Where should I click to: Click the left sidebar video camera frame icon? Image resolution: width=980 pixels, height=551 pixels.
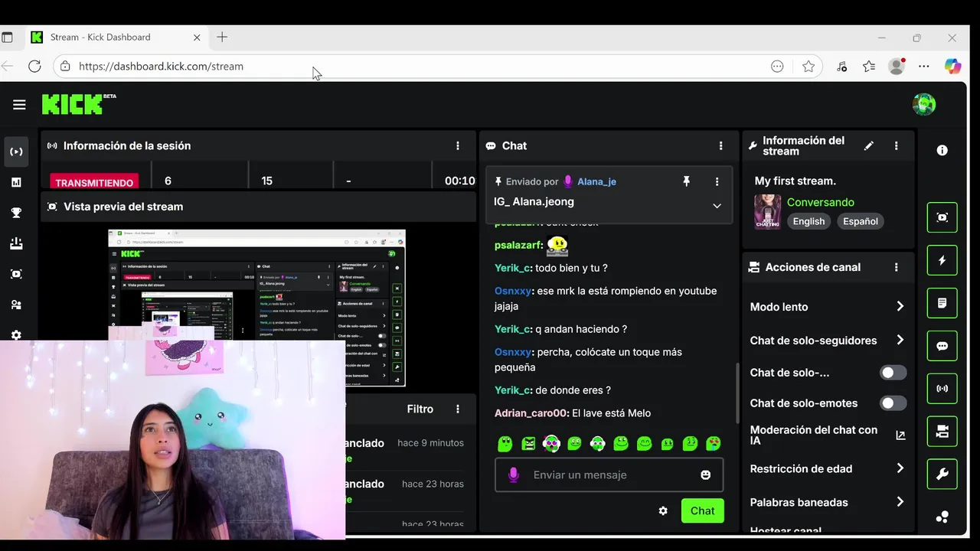[x=16, y=274]
